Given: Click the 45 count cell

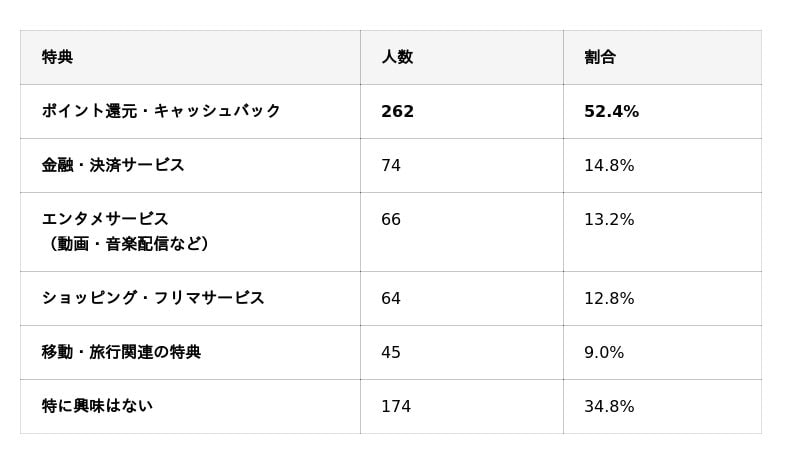Looking at the screenshot, I should (x=391, y=353).
